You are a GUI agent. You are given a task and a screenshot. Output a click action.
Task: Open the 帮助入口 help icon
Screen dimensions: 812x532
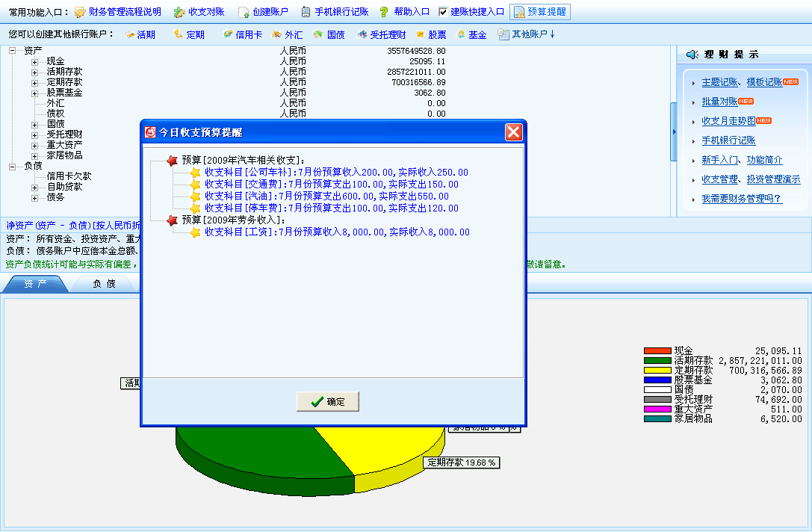pyautogui.click(x=384, y=12)
